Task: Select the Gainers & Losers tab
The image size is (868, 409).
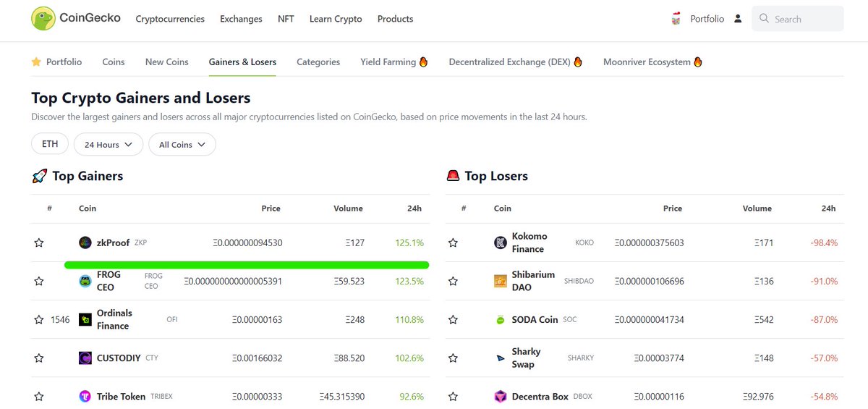Action: 242,62
